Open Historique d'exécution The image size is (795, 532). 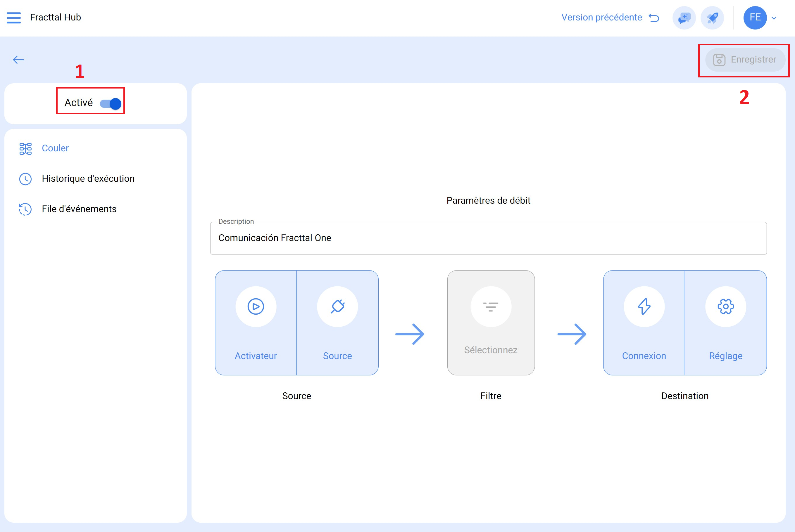click(88, 179)
